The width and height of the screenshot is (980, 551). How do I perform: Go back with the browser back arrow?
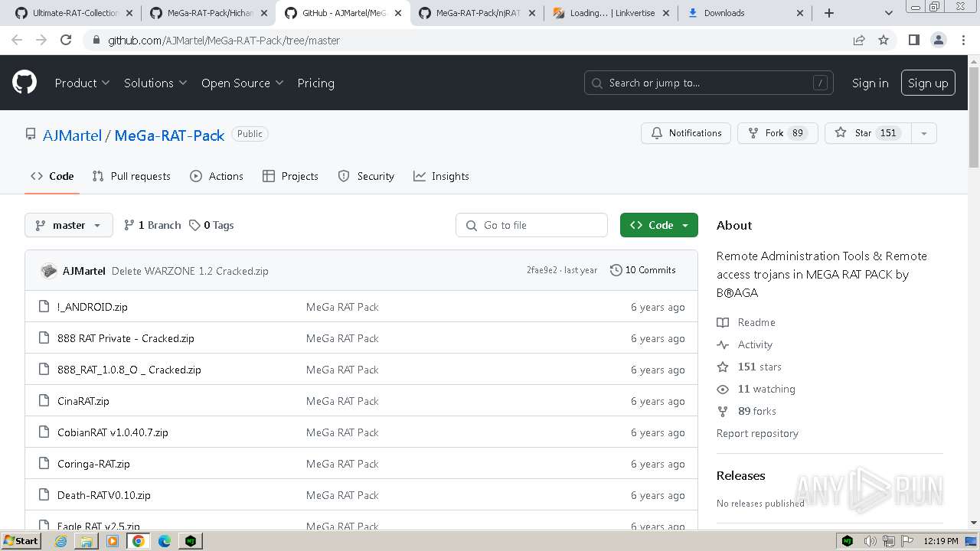tap(17, 40)
